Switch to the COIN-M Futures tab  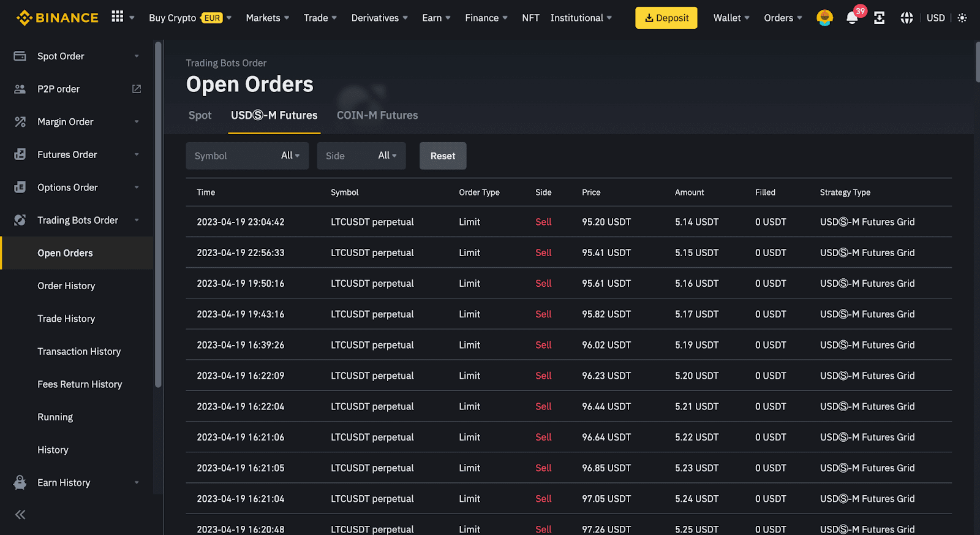pos(377,115)
